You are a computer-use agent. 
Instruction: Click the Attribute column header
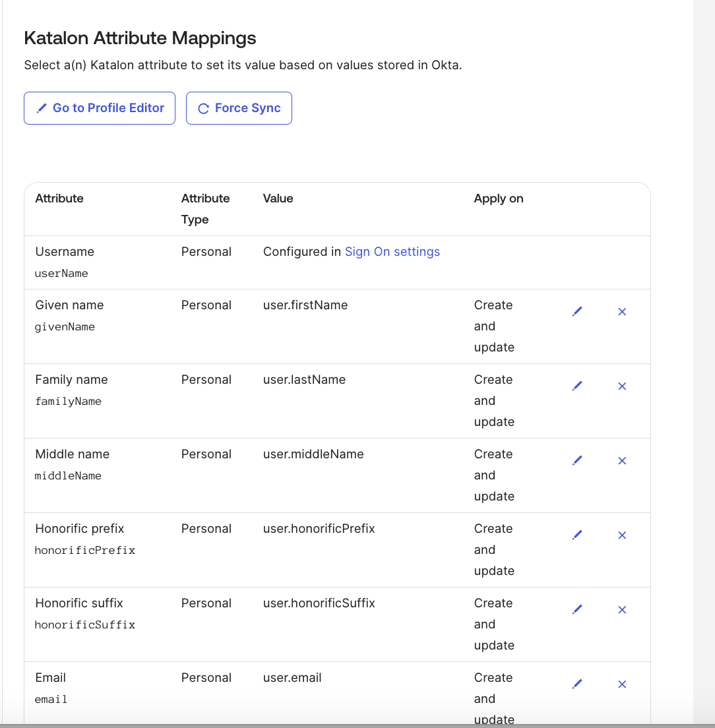[59, 198]
